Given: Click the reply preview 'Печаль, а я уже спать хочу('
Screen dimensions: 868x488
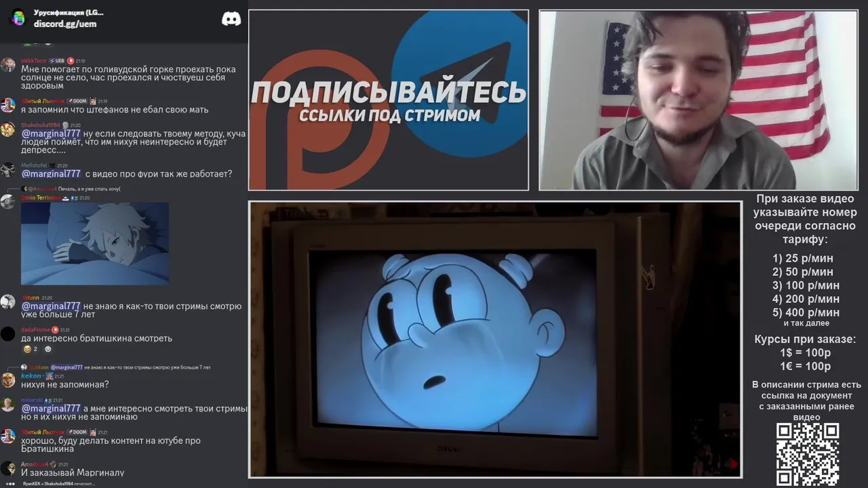Looking at the screenshot, I should (x=89, y=189).
